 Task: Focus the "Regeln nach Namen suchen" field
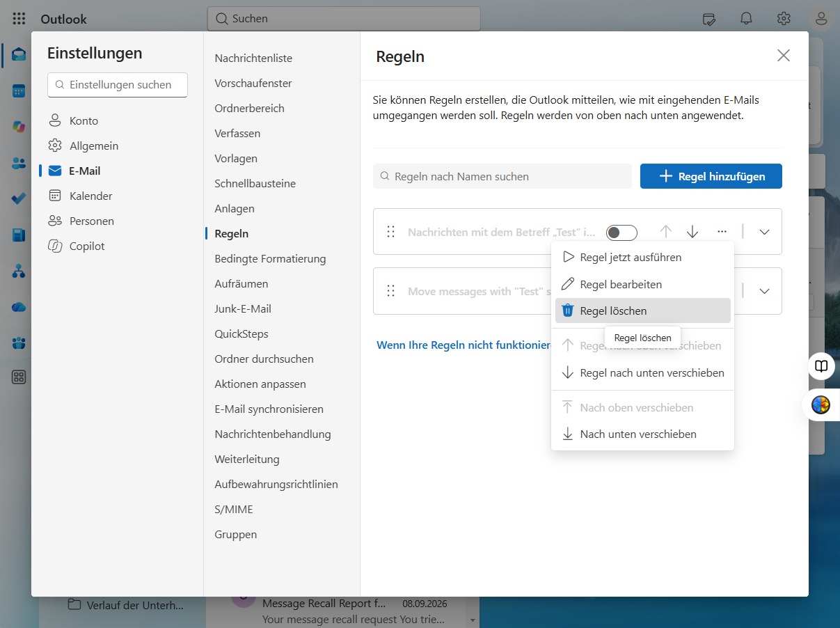502,176
